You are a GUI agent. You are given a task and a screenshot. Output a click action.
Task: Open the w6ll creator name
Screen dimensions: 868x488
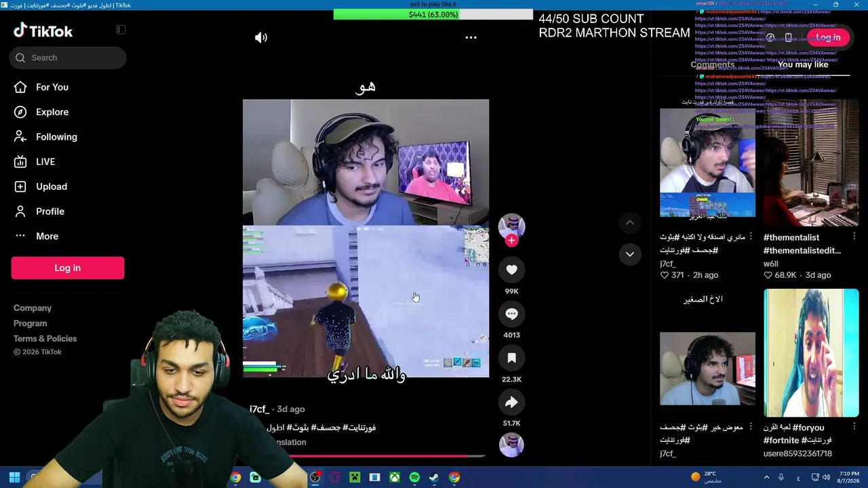click(x=771, y=264)
